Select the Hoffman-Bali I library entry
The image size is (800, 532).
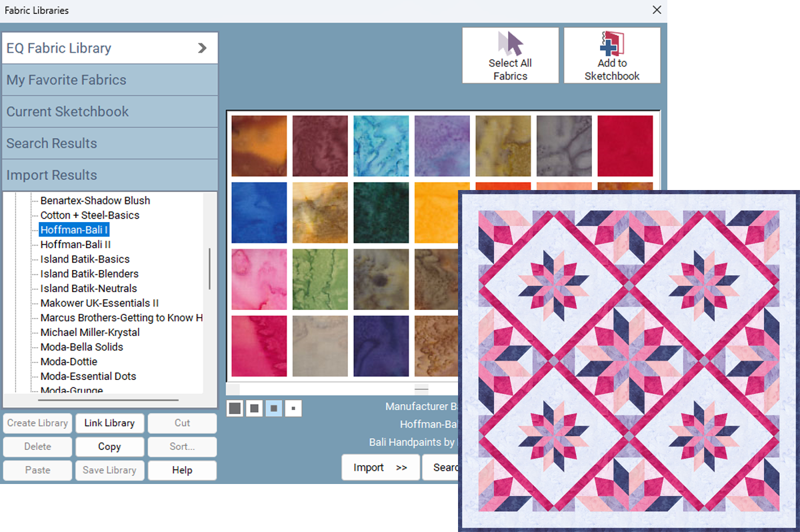[74, 230]
